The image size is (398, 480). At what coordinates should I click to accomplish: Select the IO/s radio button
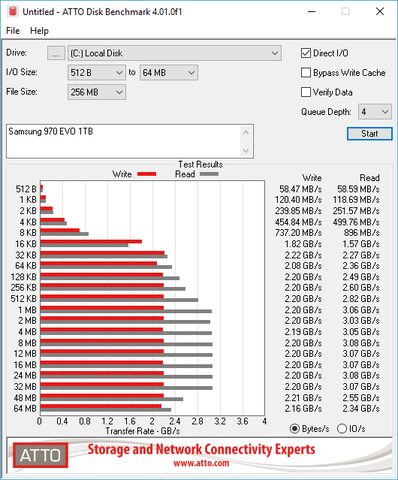pyautogui.click(x=342, y=429)
